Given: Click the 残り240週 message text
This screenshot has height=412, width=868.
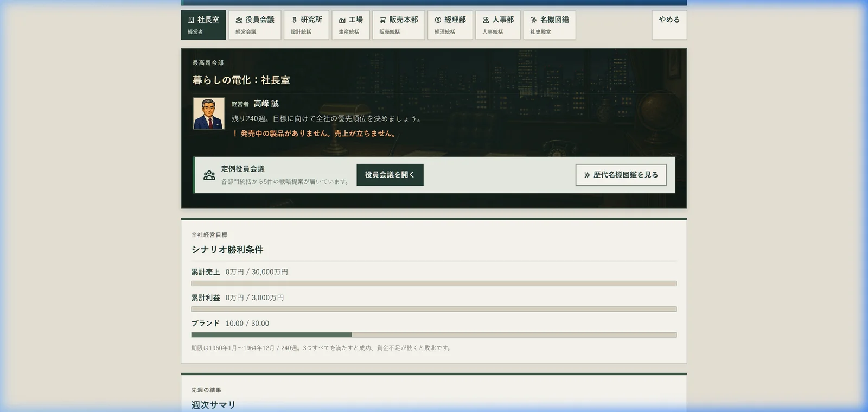Looking at the screenshot, I should click(x=327, y=118).
